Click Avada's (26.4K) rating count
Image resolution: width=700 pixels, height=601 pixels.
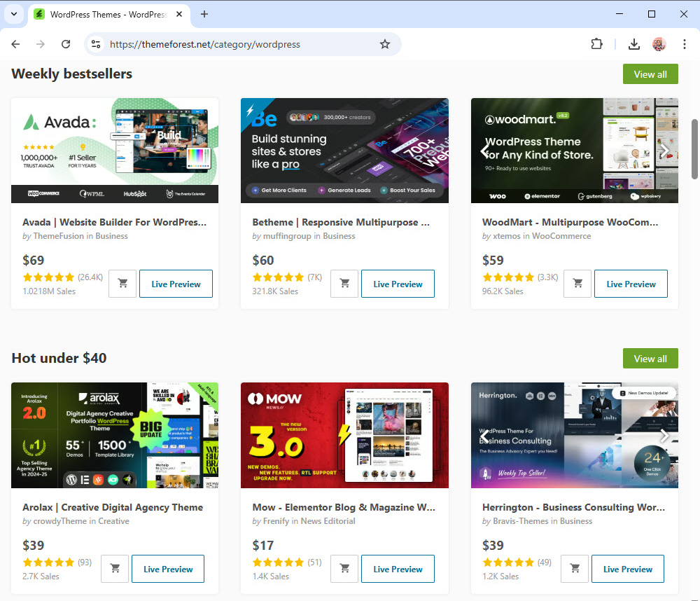(90, 277)
